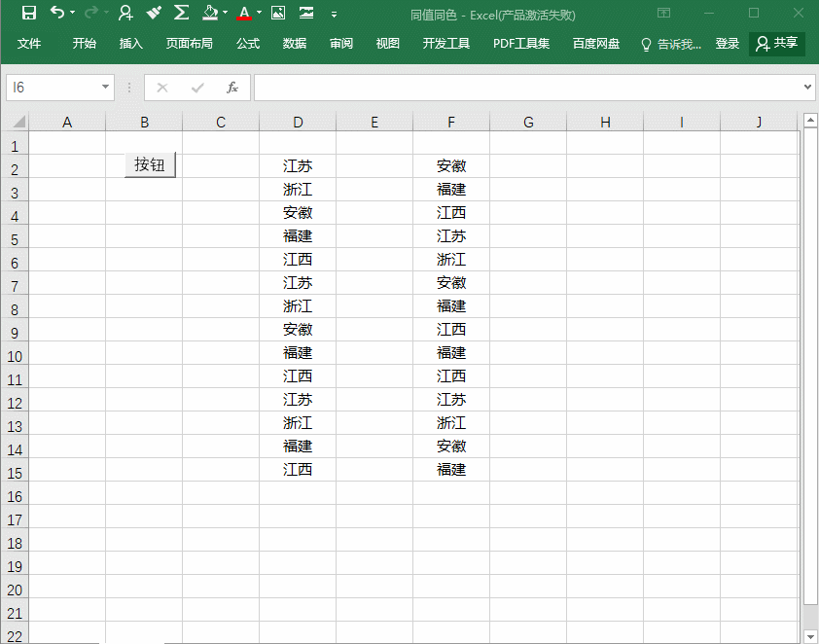Viewport: 819px width, 644px height.
Task: Select cell F6 containing 浙江
Action: point(451,260)
